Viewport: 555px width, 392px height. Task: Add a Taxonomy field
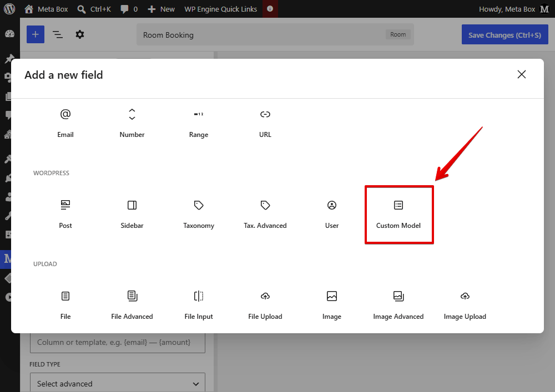pos(199,215)
